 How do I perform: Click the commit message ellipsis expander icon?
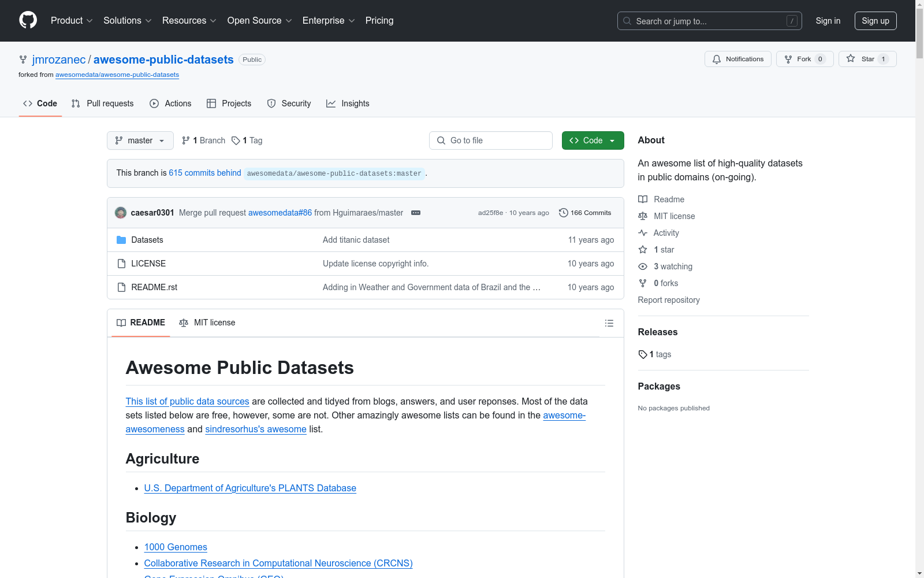click(416, 213)
